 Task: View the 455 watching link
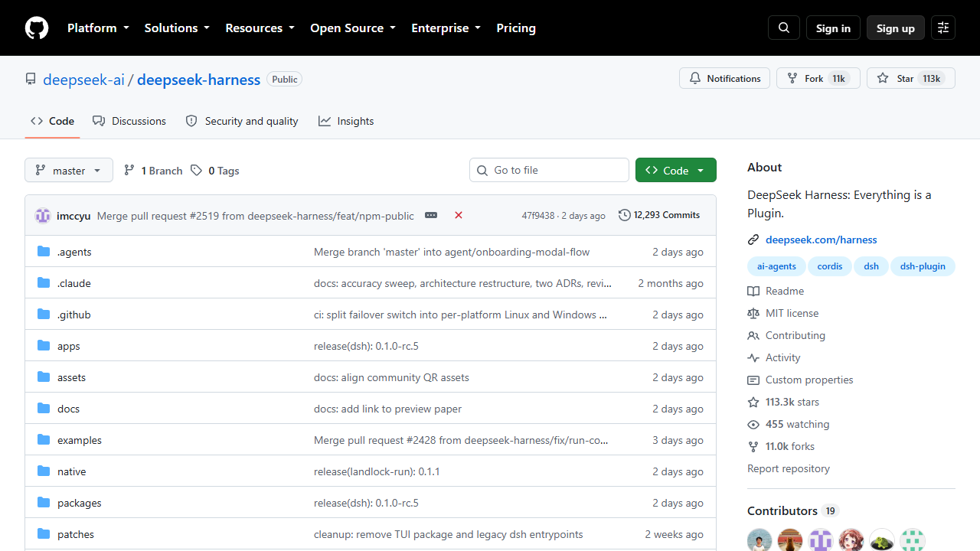[x=789, y=424]
